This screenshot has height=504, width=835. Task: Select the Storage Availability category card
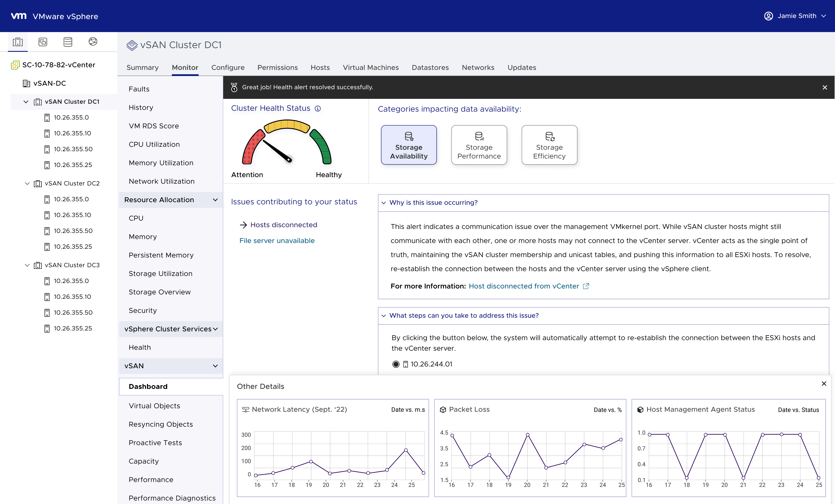point(409,145)
